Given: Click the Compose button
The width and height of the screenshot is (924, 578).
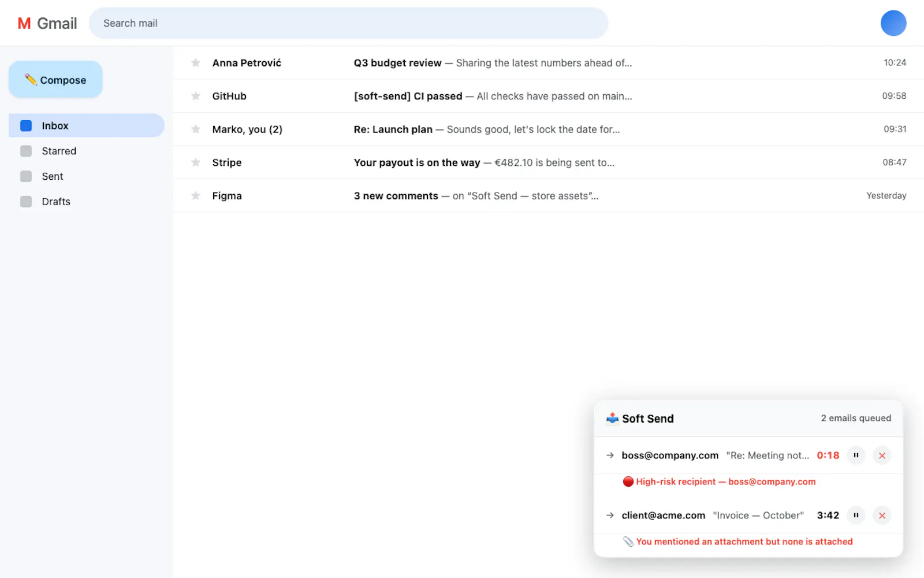Looking at the screenshot, I should [x=55, y=80].
